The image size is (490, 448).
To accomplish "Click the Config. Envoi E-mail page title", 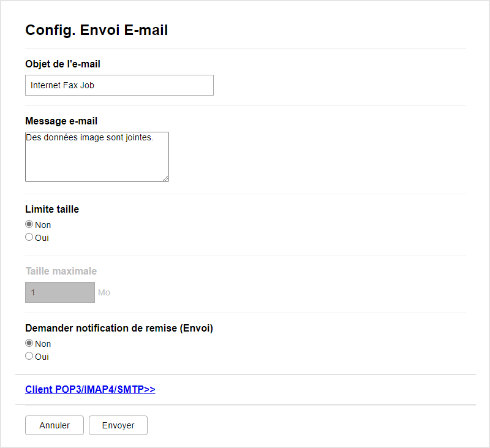I will click(x=97, y=30).
